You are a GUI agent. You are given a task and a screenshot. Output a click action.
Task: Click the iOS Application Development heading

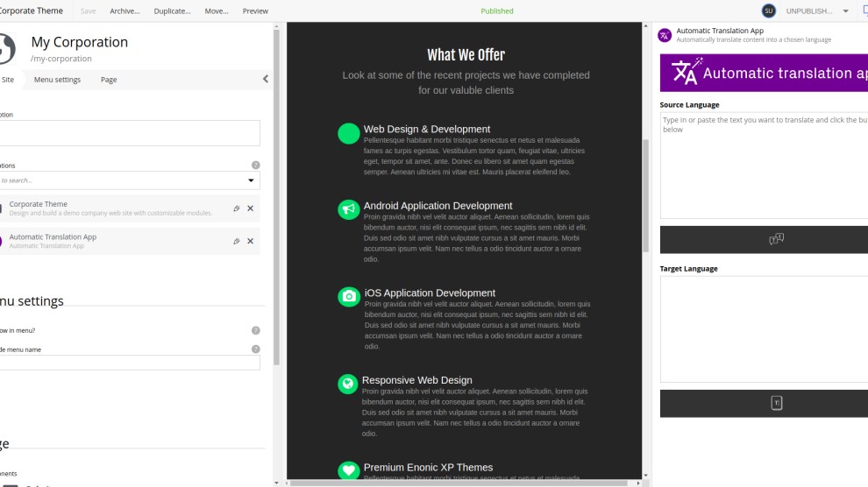pos(430,293)
